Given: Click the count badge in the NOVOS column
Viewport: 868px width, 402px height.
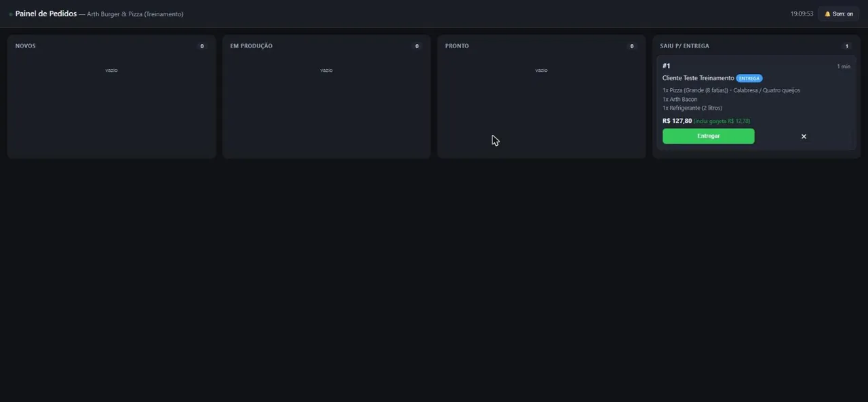Looking at the screenshot, I should click(x=201, y=46).
